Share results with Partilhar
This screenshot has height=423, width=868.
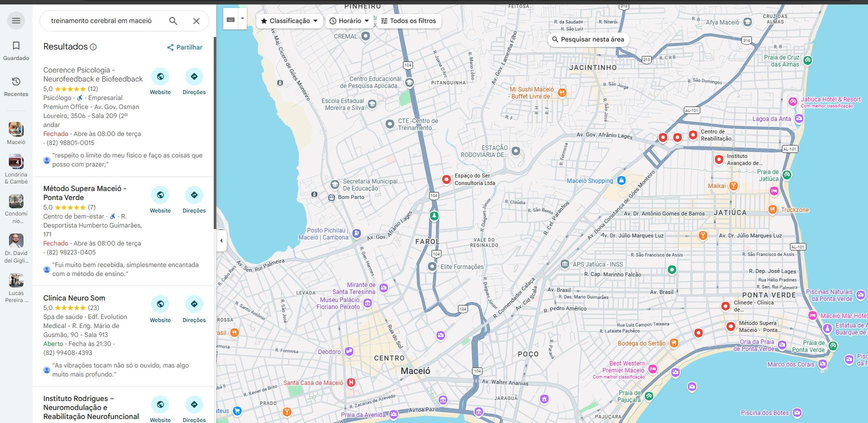click(x=185, y=47)
